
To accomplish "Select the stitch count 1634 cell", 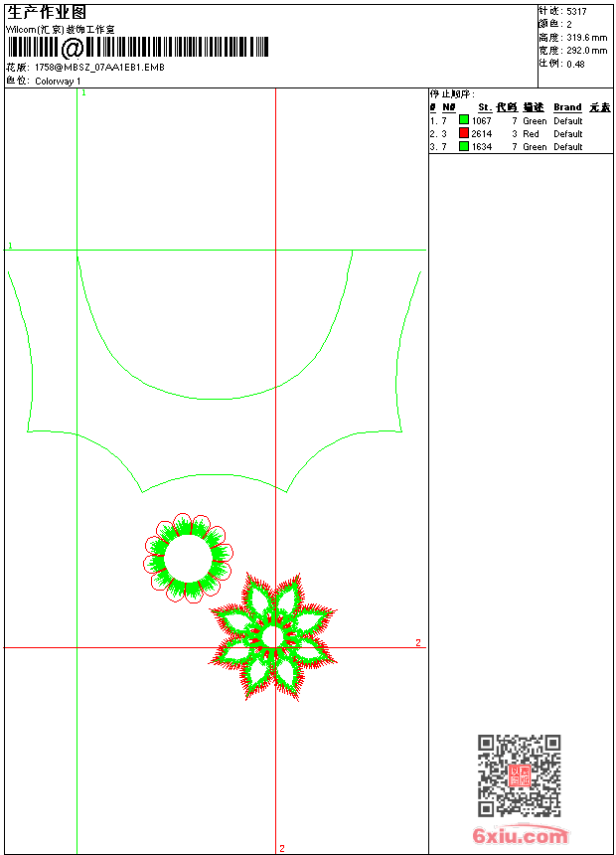I will [481, 147].
